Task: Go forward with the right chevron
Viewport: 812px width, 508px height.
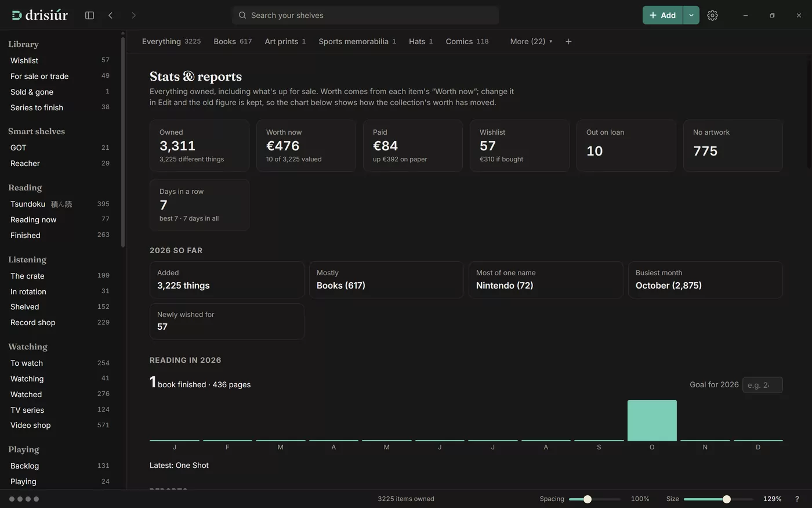Action: (133, 15)
